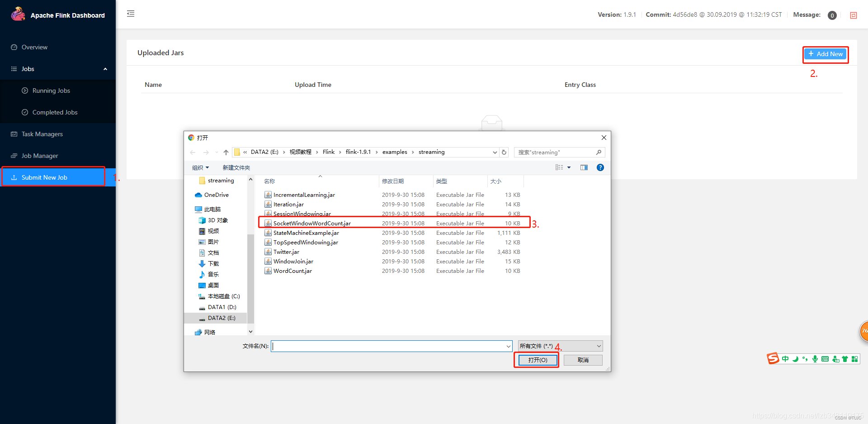Click the Add New jar button
The image size is (868, 424).
point(826,54)
